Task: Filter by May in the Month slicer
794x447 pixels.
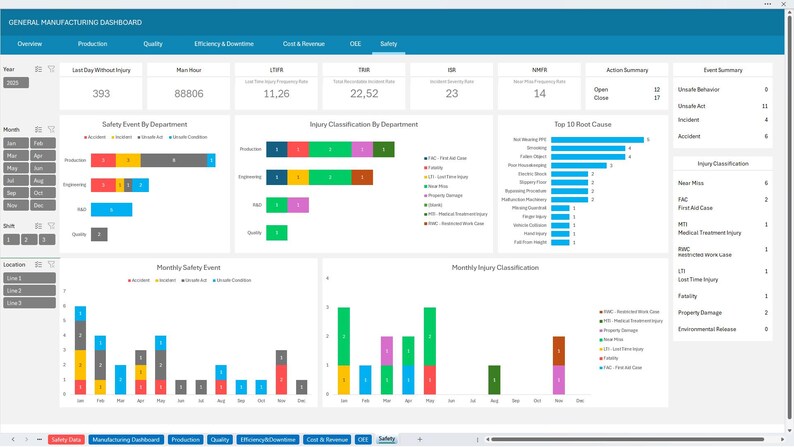Action: coord(16,168)
